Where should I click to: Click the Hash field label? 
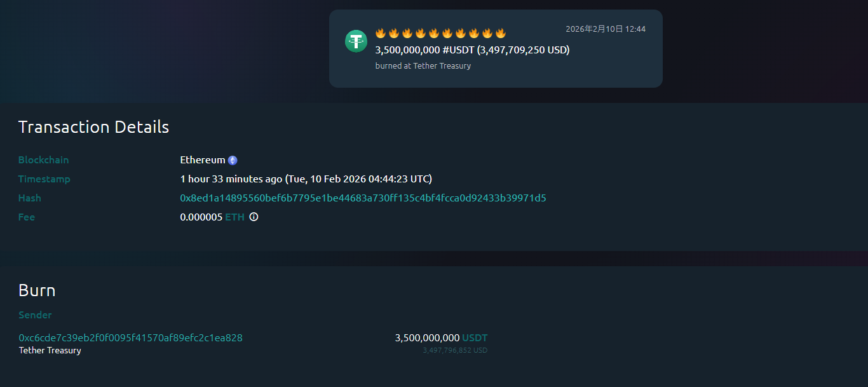coord(29,198)
